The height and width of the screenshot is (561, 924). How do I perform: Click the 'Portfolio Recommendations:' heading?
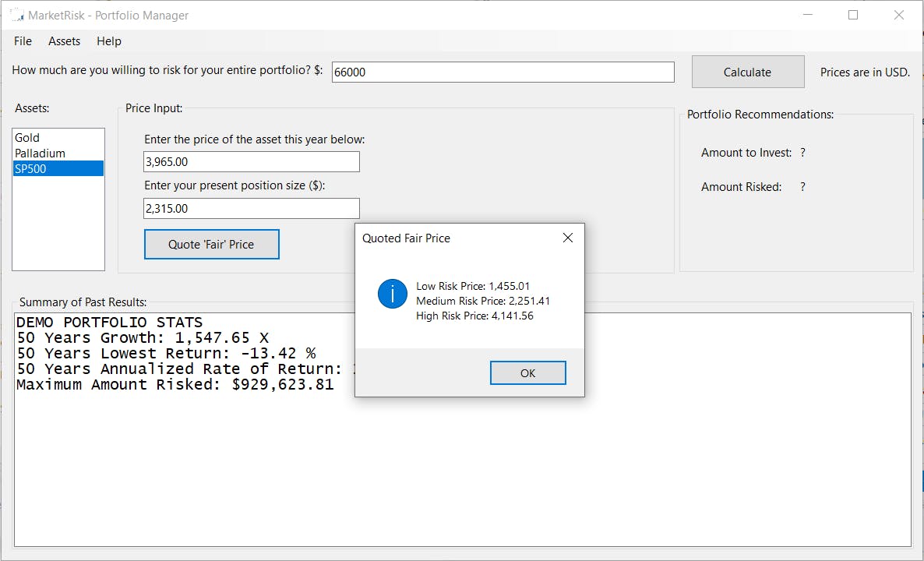[760, 115]
